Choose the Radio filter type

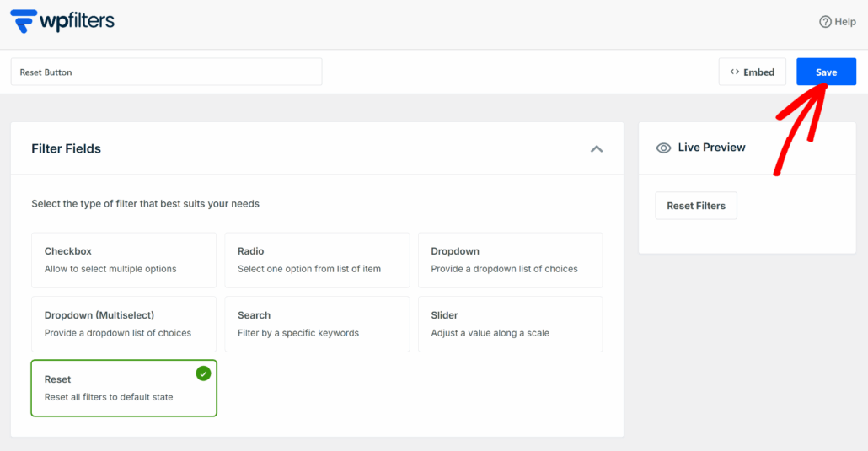[x=317, y=260]
